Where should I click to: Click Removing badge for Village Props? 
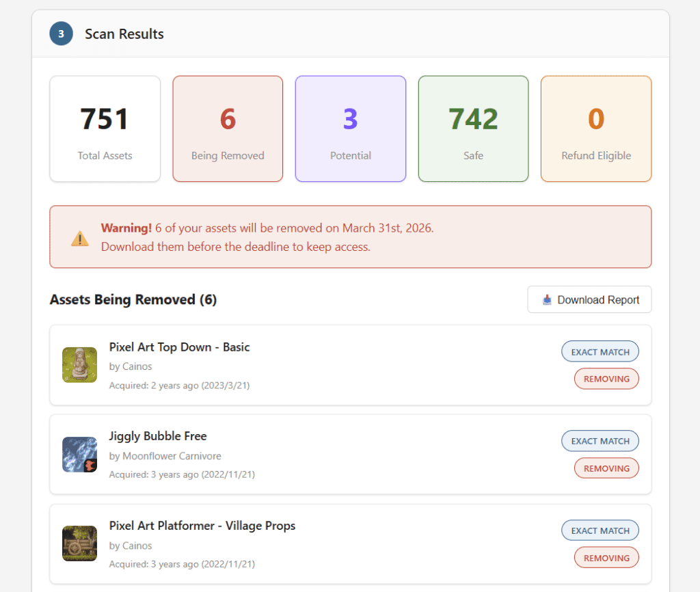(x=606, y=558)
